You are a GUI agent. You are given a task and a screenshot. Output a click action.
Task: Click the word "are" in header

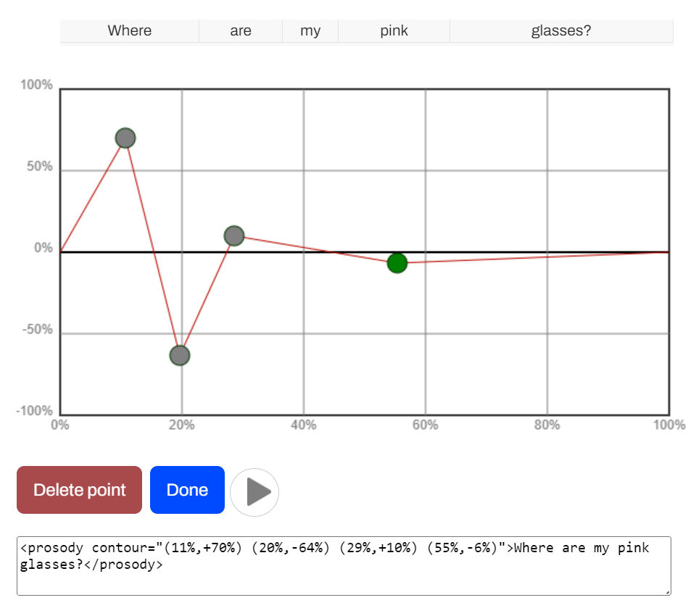click(241, 30)
